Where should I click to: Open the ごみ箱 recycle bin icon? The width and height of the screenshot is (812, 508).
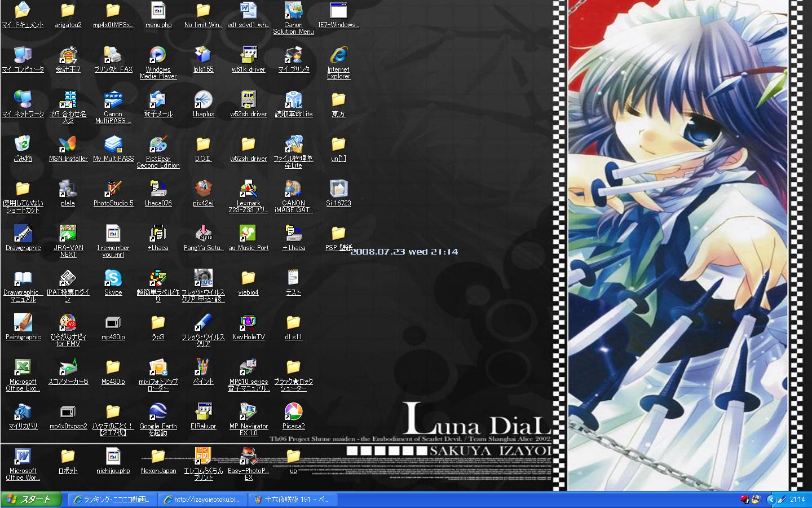(x=23, y=144)
